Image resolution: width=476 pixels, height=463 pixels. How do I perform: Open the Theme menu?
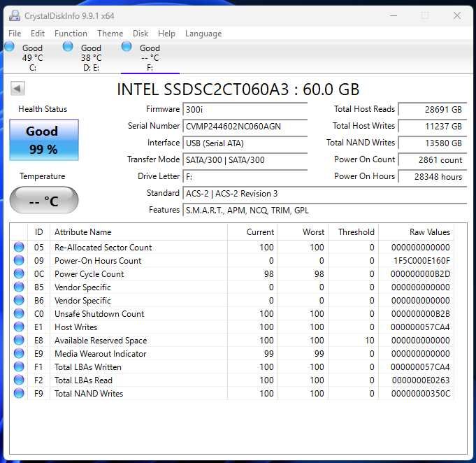[x=110, y=34]
